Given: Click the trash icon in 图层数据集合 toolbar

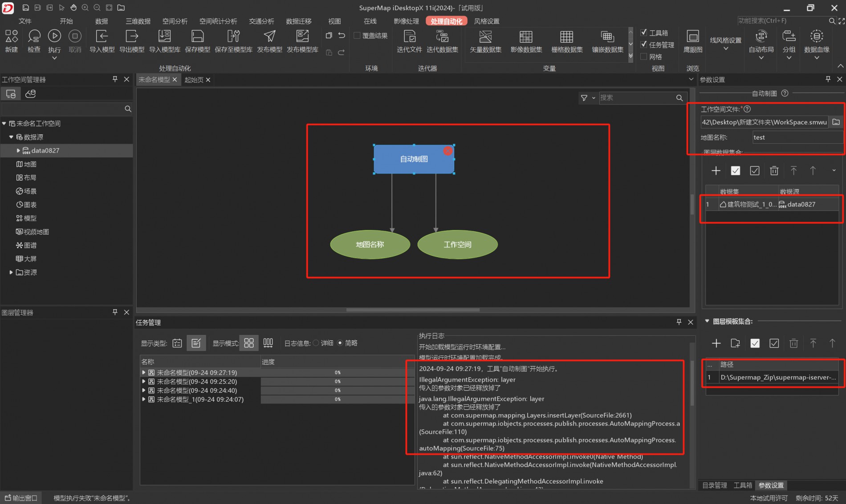Looking at the screenshot, I should point(774,171).
